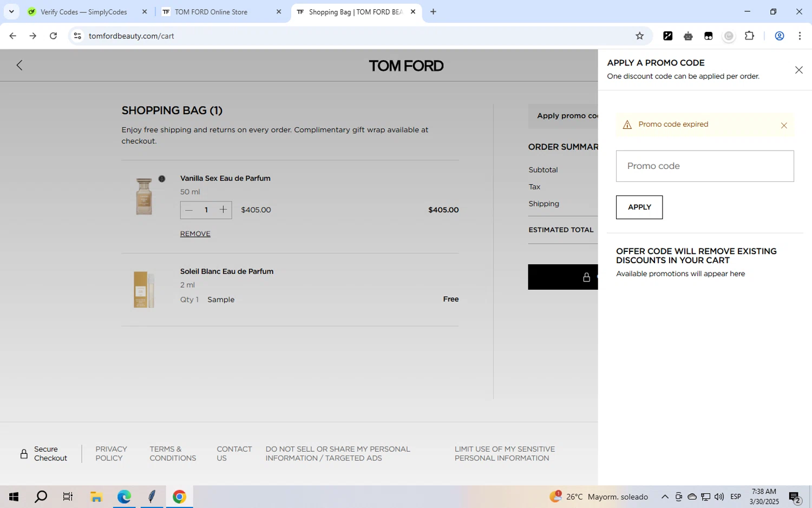Click the Secure Checkout lock icon
The height and width of the screenshot is (508, 812).
(24, 454)
